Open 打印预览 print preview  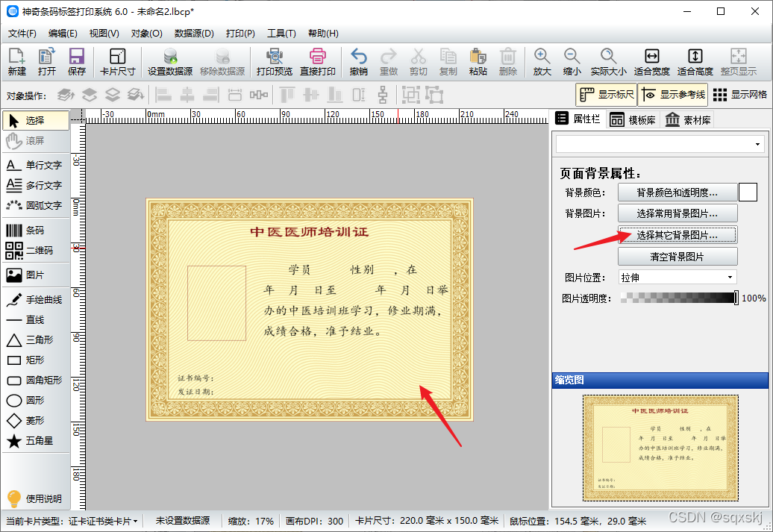click(x=274, y=62)
